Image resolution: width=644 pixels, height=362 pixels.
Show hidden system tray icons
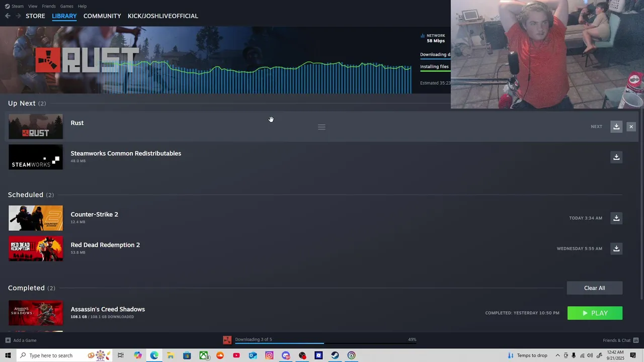[x=557, y=355]
